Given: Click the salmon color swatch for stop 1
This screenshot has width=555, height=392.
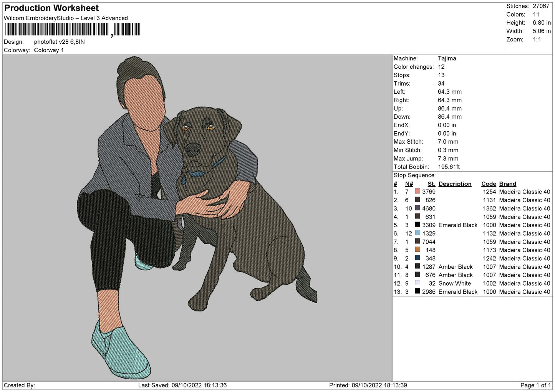Looking at the screenshot, I should (417, 191).
